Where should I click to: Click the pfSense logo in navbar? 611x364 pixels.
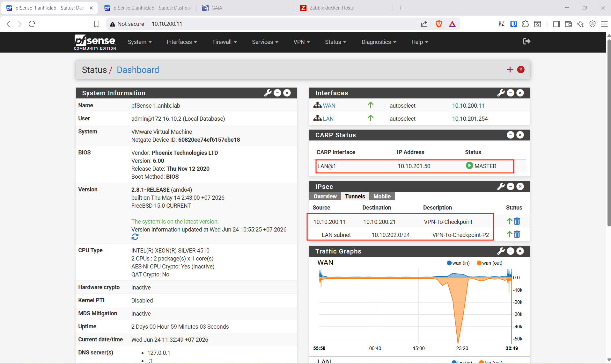tap(95, 42)
